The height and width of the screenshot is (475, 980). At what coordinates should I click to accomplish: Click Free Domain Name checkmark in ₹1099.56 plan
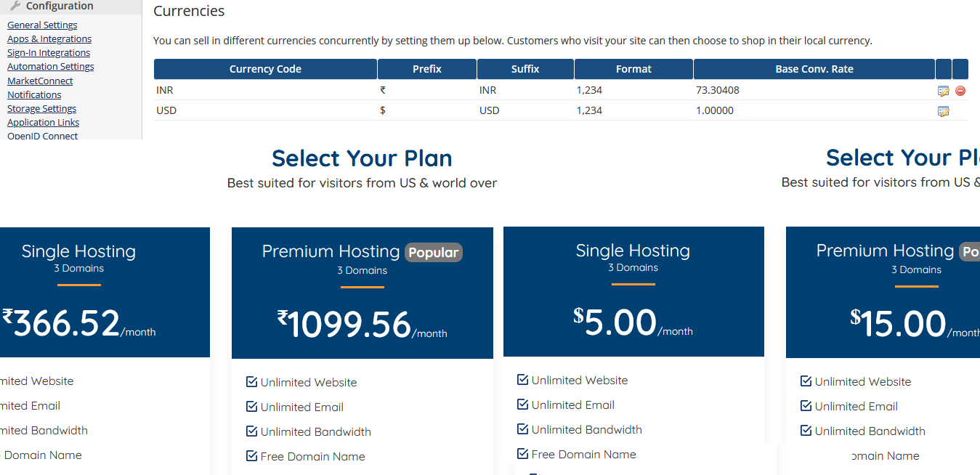coord(252,455)
